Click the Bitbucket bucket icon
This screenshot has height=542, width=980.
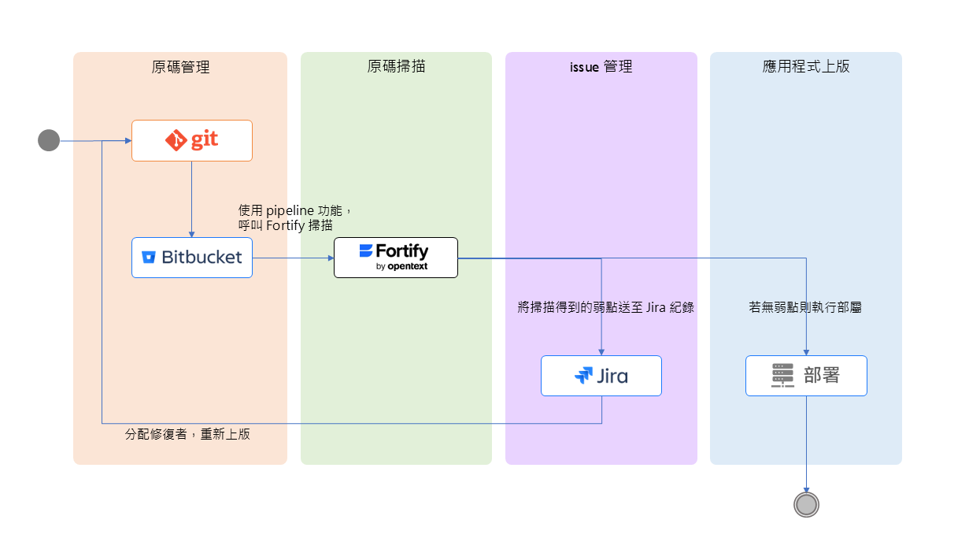tap(149, 258)
